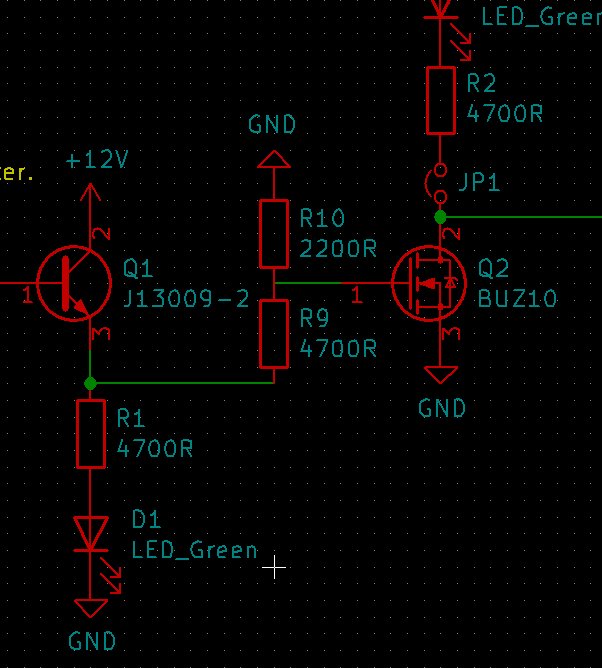This screenshot has height=668, width=602.
Task: Click the J13009-2 value label
Action: (185, 298)
